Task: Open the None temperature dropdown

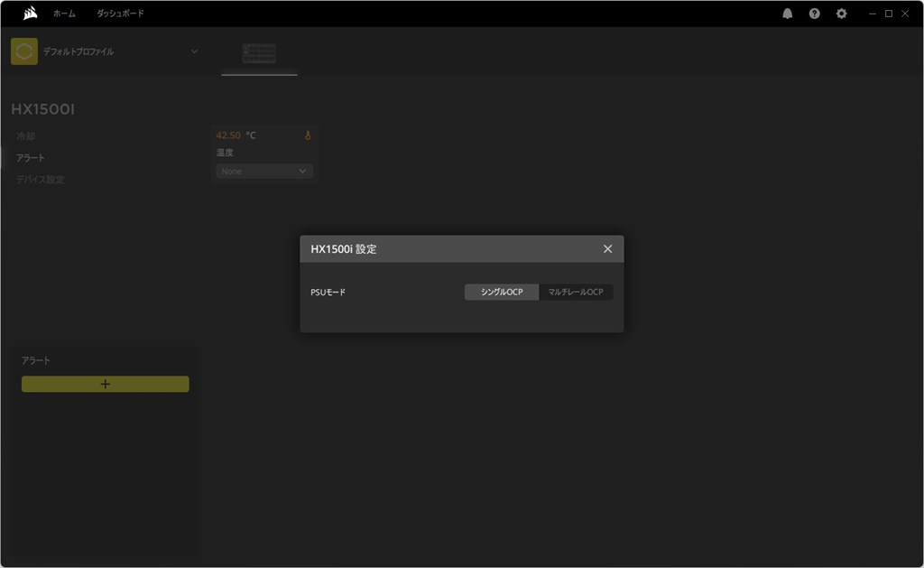Action: pos(264,171)
